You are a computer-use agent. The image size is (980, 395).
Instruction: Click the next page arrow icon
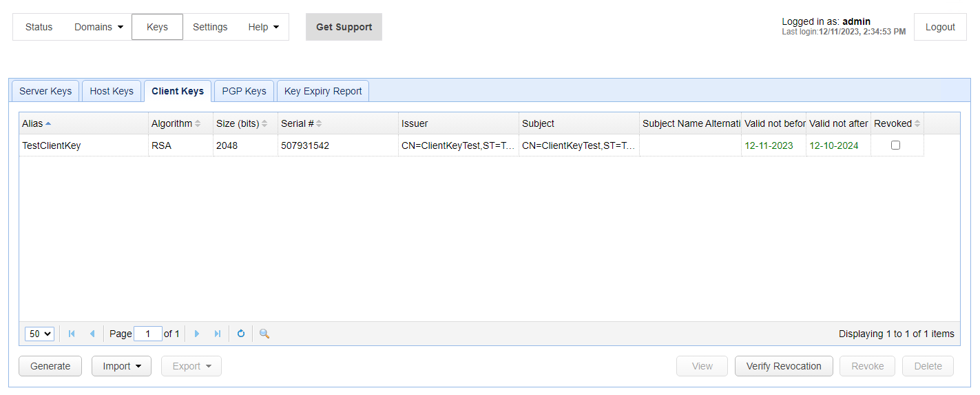coord(197,334)
